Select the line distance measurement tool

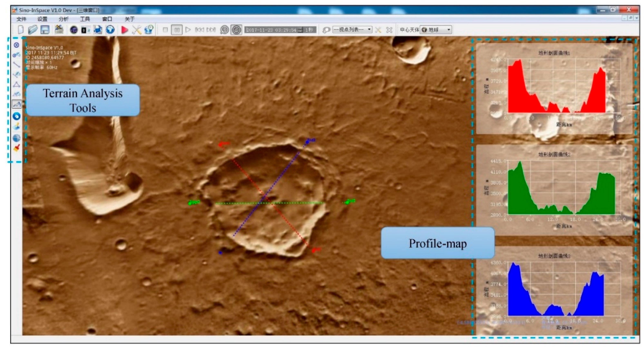(17, 65)
